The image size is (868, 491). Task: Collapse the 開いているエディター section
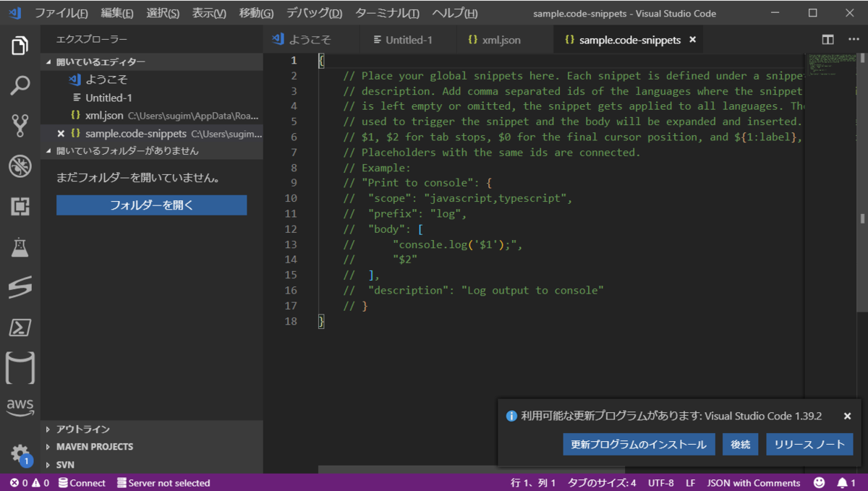[152, 62]
